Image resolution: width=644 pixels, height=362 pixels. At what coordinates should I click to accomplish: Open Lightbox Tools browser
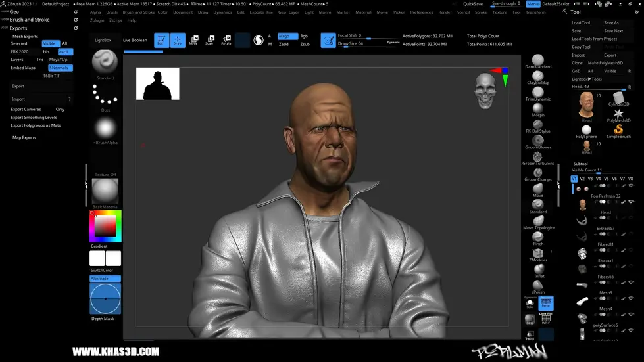click(587, 79)
